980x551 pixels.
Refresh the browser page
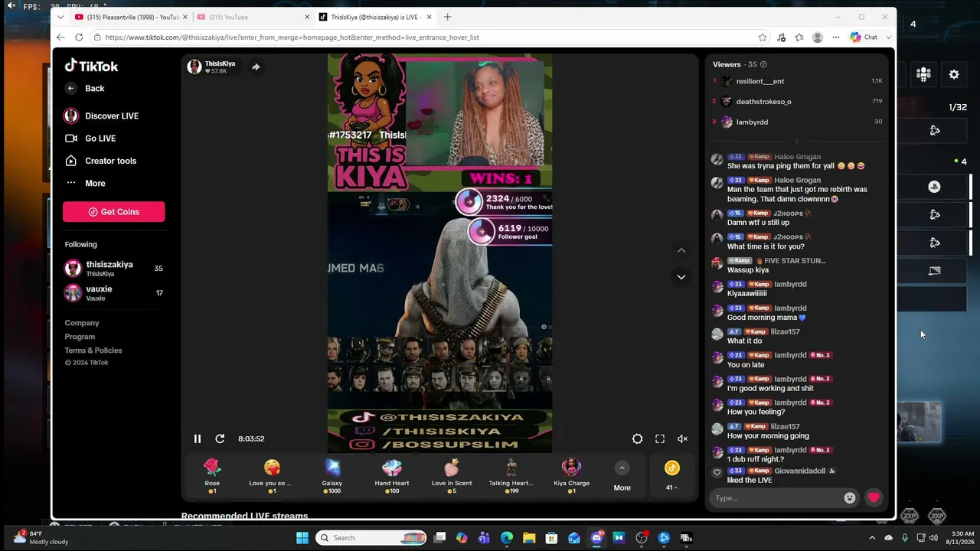point(79,37)
